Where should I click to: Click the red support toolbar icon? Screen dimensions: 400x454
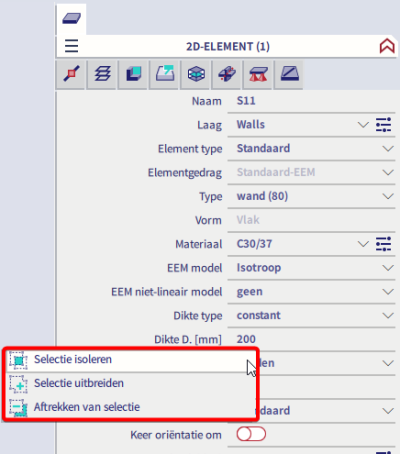258,74
